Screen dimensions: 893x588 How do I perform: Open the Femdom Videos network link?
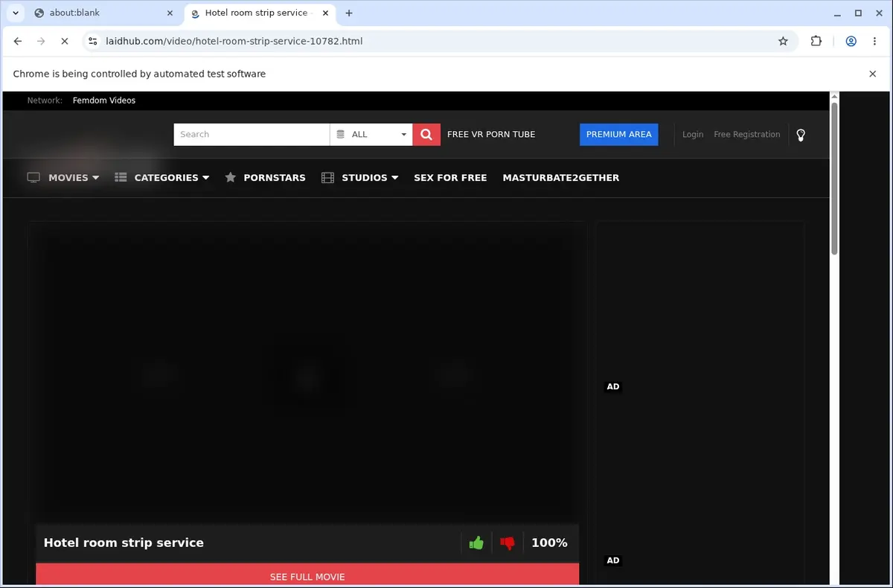pos(104,100)
